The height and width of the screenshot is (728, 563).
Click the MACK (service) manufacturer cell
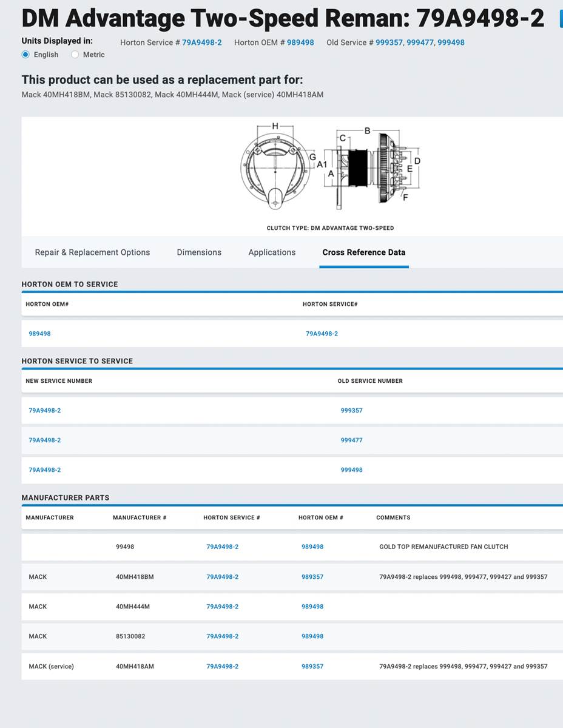coord(51,666)
